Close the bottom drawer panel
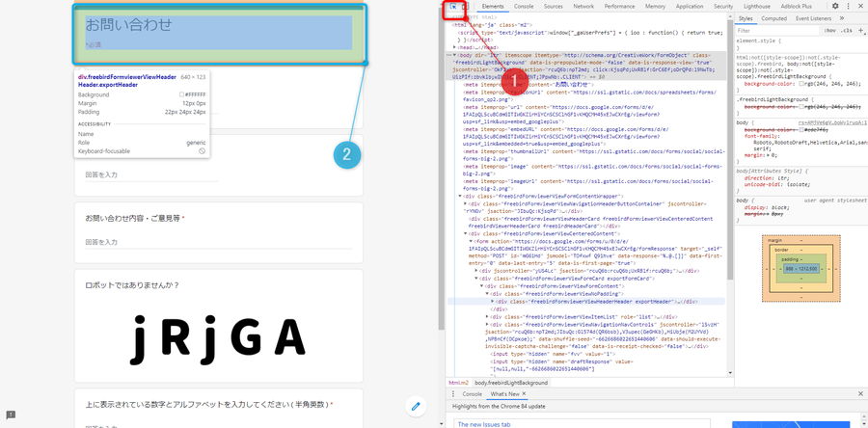Screen dimensions: 868x428 (x=860, y=393)
